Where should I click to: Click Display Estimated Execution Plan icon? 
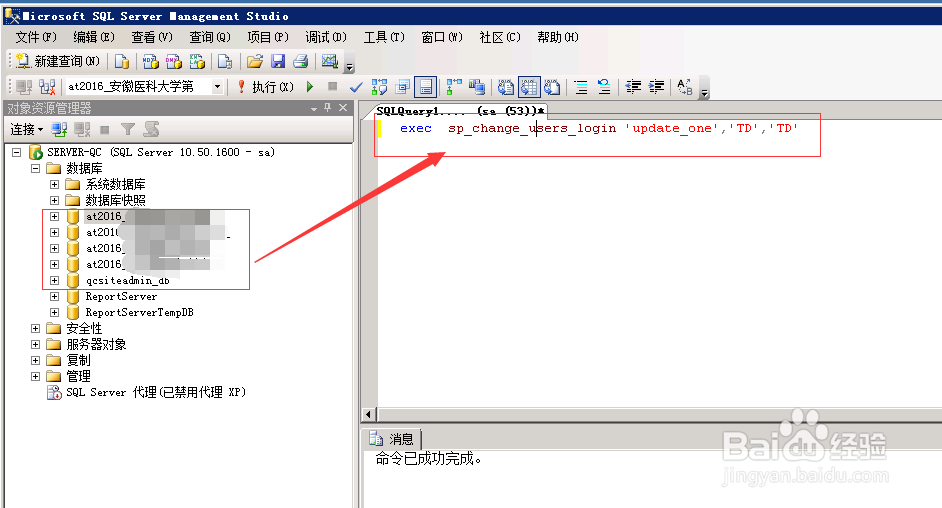[380, 87]
